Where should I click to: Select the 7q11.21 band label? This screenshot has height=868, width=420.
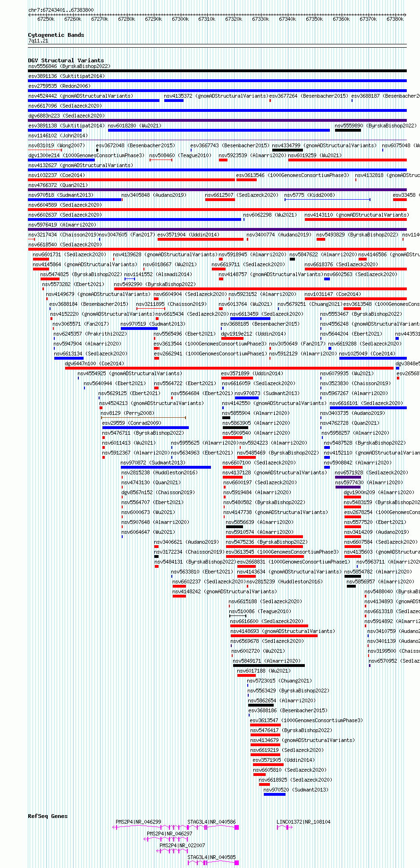click(x=38, y=41)
